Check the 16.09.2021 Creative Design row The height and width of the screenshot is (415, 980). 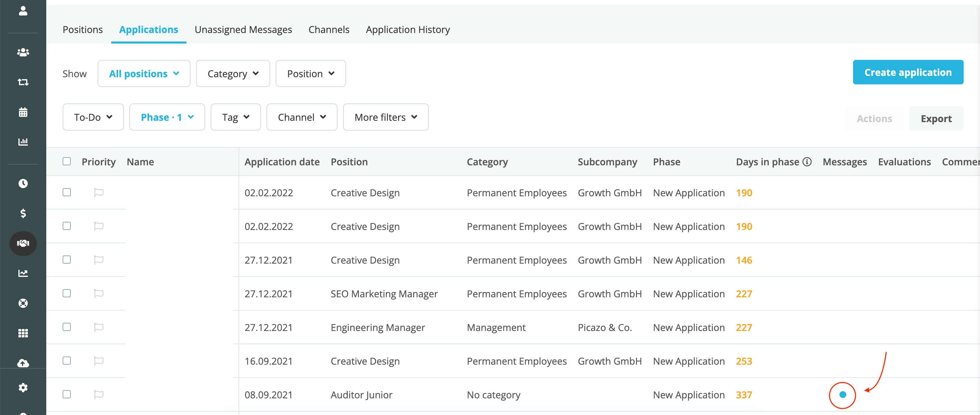(67, 361)
